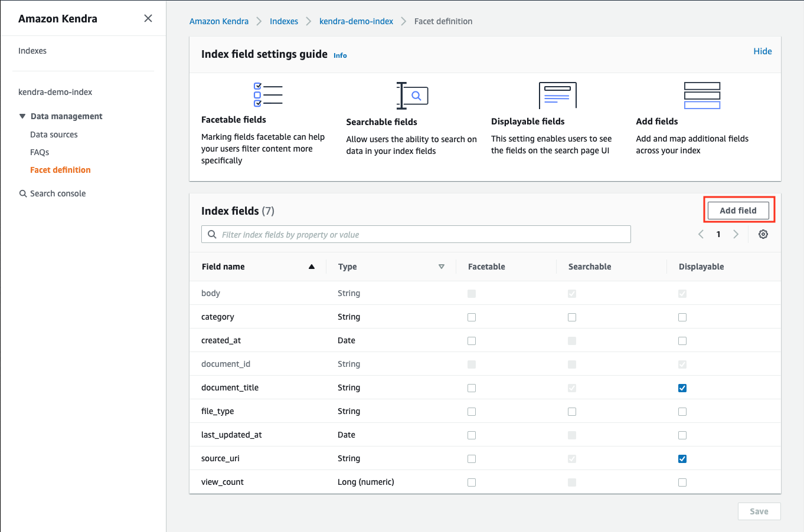The width and height of the screenshot is (804, 532).
Task: Uncheck Displayable for source_uri
Action: pos(682,458)
